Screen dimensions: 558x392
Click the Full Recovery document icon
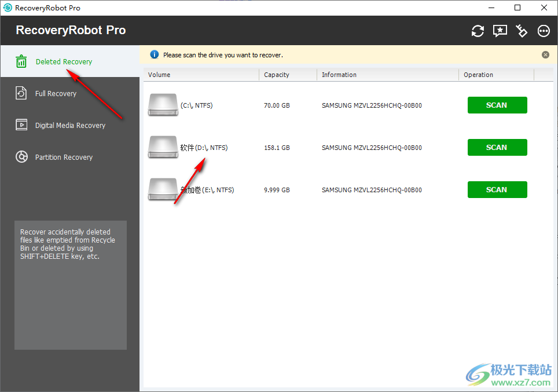click(21, 93)
